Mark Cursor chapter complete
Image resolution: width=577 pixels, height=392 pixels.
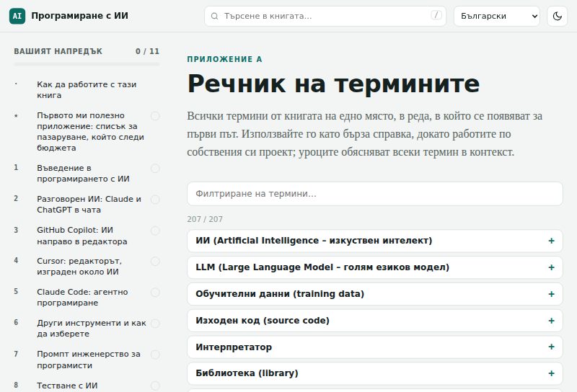(155, 262)
